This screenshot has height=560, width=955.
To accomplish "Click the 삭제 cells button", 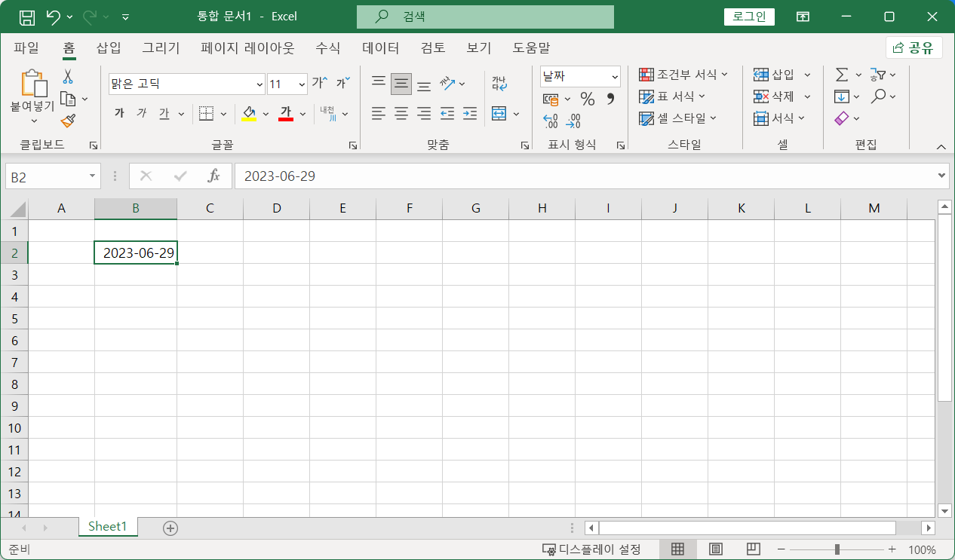I will click(775, 96).
